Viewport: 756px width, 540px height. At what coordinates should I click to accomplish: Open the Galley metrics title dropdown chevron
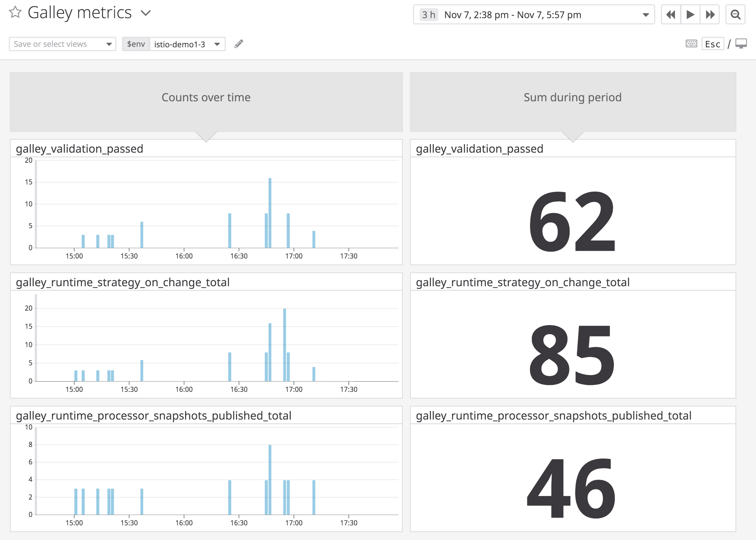pos(145,13)
